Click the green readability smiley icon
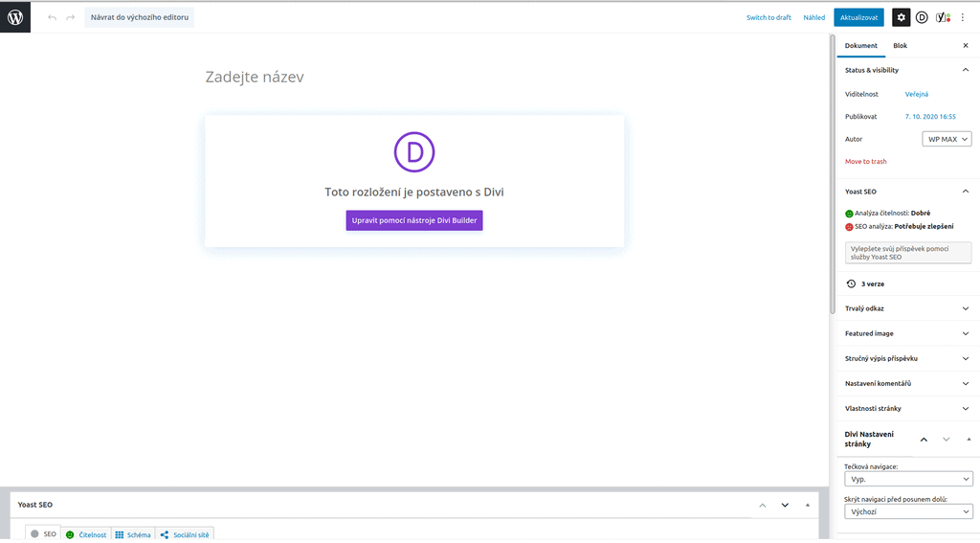The image size is (980, 543). tap(849, 214)
